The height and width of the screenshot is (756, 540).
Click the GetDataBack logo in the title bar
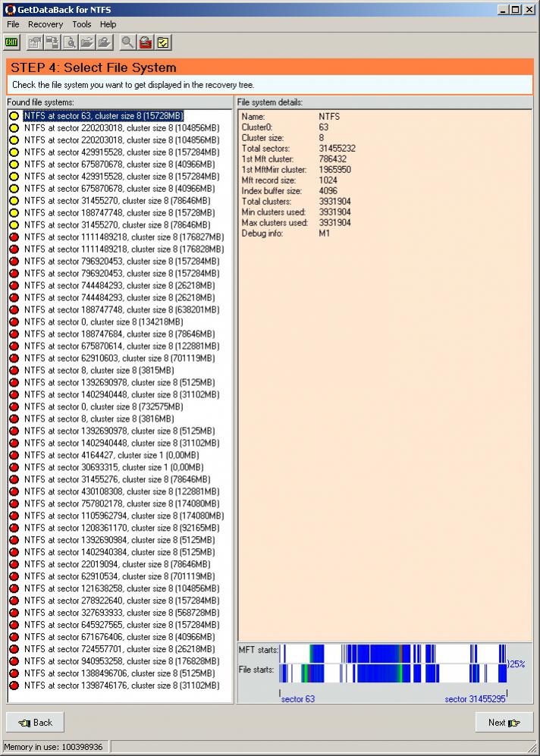pos(11,9)
